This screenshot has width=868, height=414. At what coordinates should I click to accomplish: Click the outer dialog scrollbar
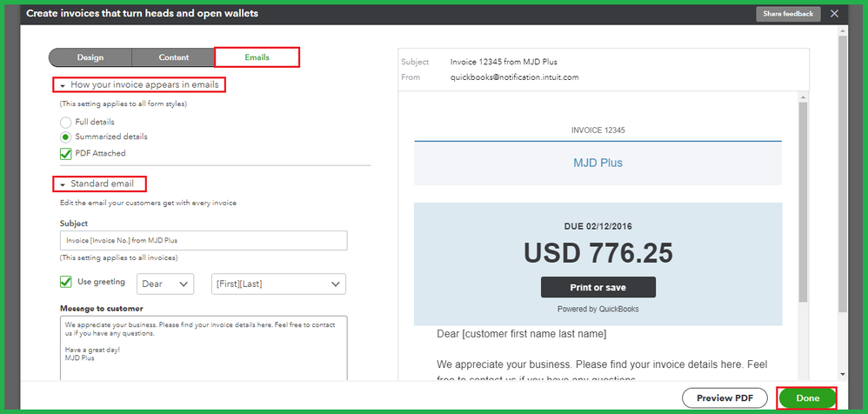(843, 174)
